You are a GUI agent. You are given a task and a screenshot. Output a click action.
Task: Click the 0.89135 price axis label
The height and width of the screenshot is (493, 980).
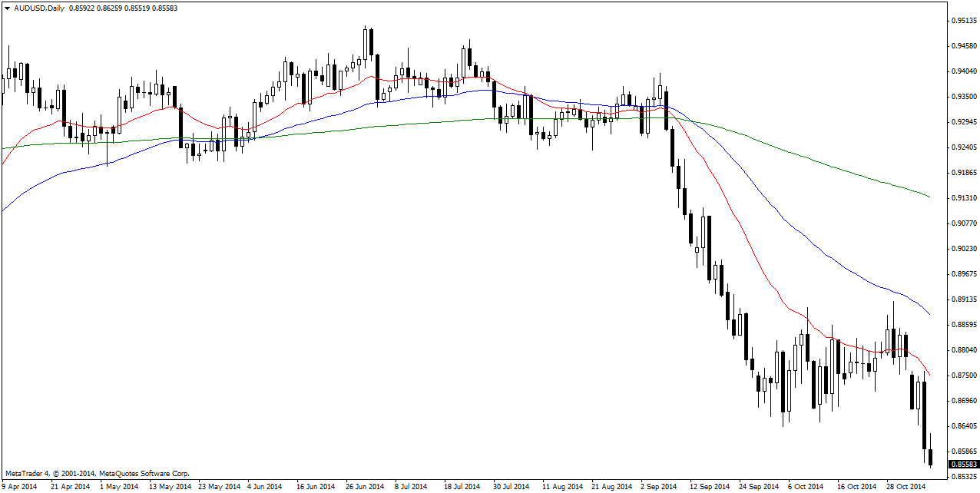click(963, 299)
